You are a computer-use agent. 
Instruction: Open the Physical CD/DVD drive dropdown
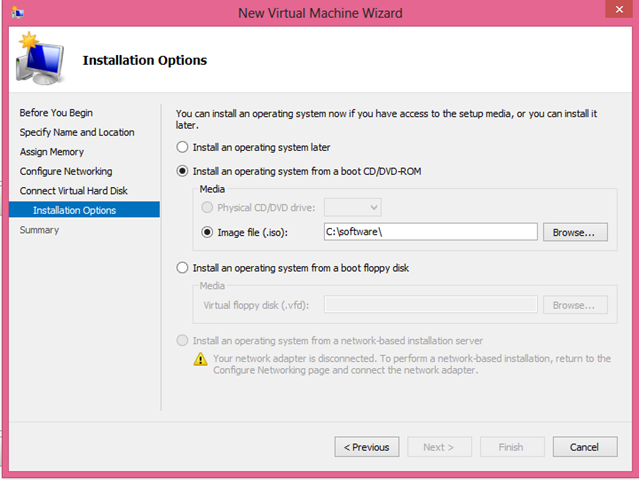[353, 207]
